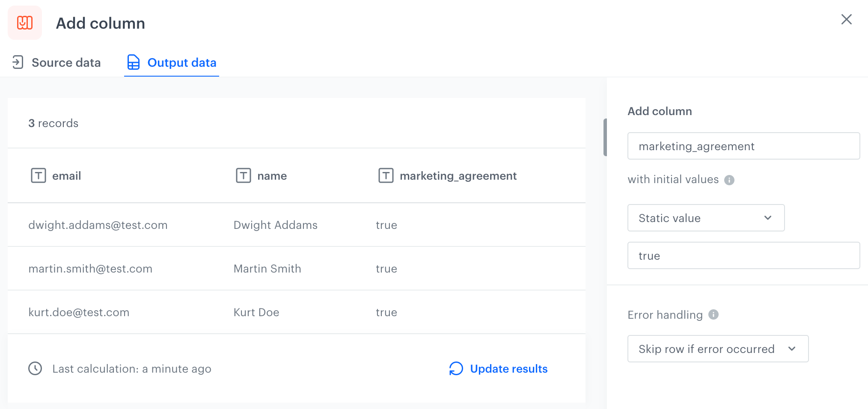Screen dimensions: 868x409
Task: Click the Update results refresh icon
Action: (x=456, y=368)
